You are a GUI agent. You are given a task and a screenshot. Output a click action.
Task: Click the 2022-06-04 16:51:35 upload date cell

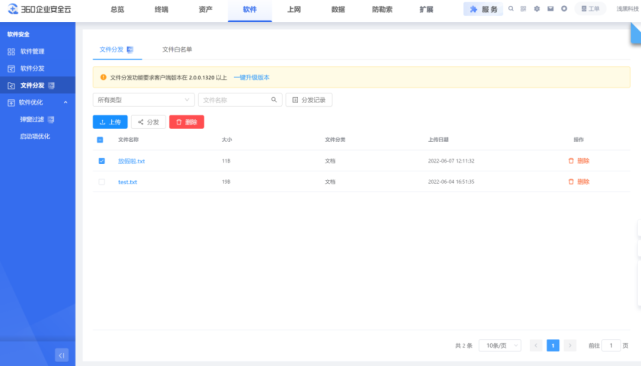click(x=451, y=182)
